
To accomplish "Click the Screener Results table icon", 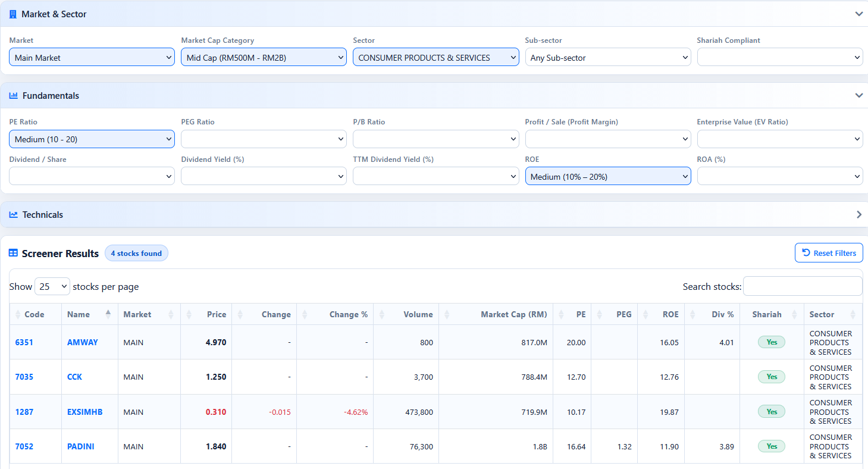I will [x=12, y=253].
